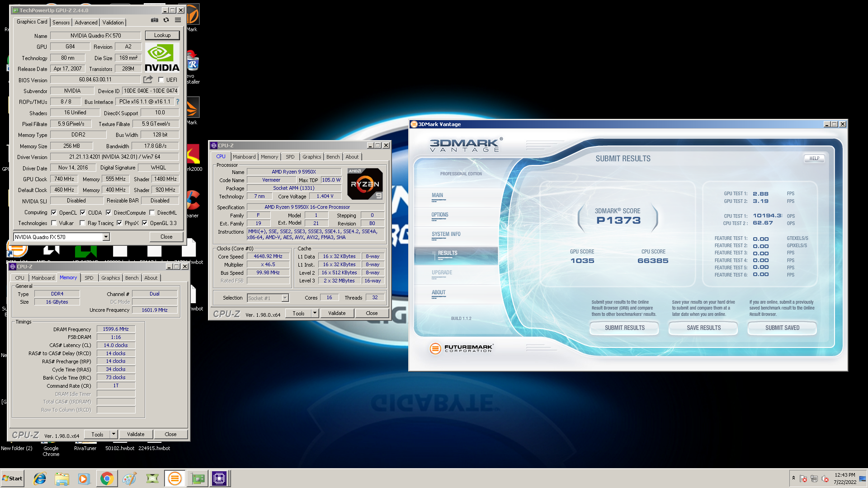The image size is (868, 488).
Task: Click the DRAM Frequency value 1599.6 MHz
Action: click(116, 329)
